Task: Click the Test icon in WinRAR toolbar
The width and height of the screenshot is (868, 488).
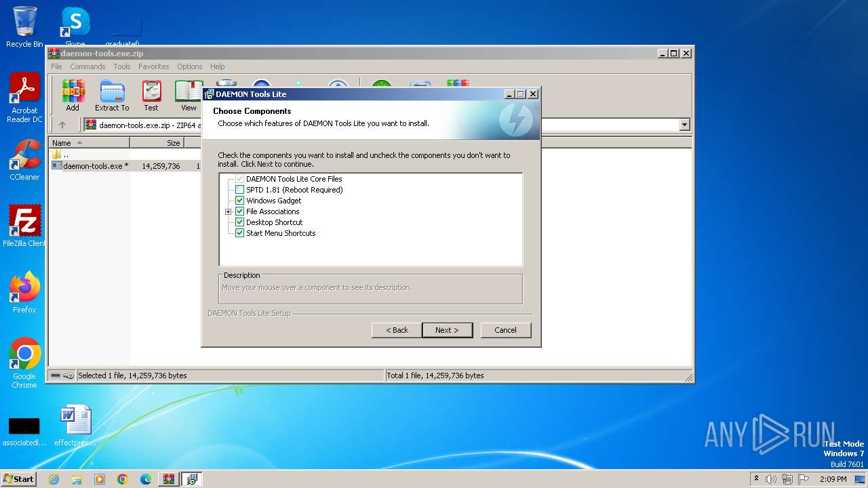Action: [x=151, y=96]
